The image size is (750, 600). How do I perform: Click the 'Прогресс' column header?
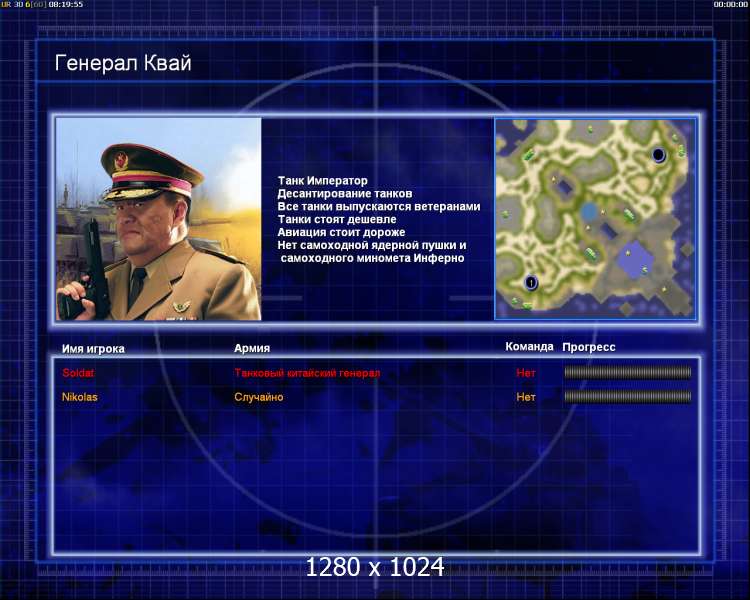(x=589, y=347)
